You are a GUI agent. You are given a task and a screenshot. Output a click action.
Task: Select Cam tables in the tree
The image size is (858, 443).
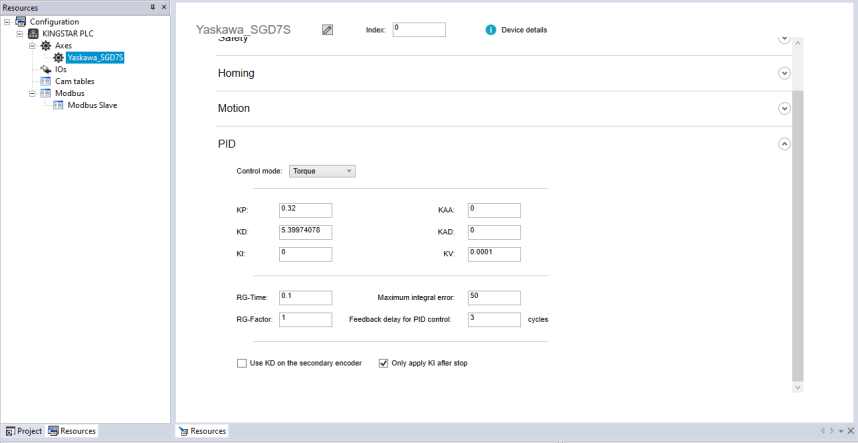(75, 81)
